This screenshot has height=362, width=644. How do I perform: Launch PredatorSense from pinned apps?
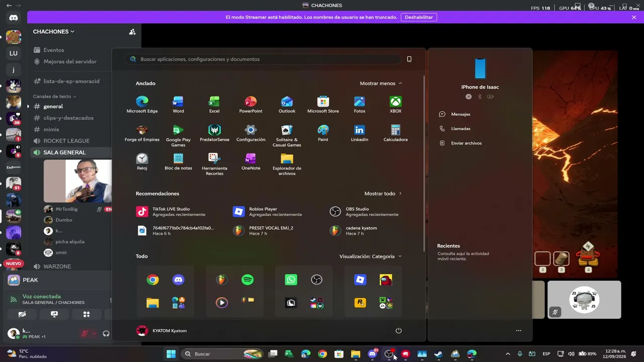tap(214, 133)
